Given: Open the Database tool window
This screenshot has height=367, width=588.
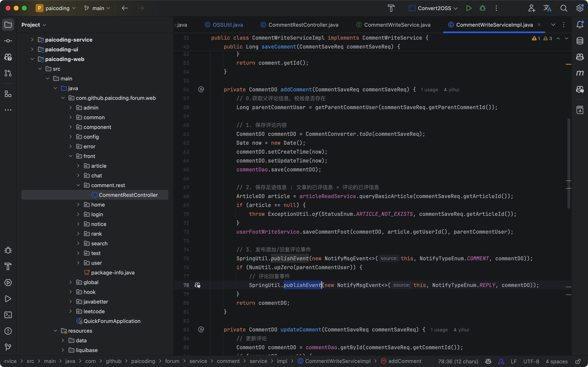Looking at the screenshot, I should click(580, 41).
